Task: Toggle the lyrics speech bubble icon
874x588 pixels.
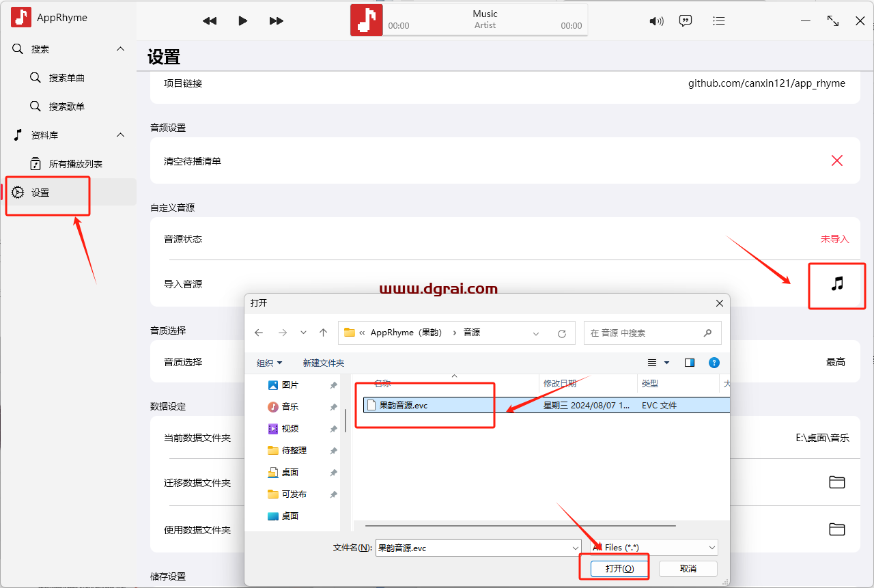Action: [x=686, y=20]
